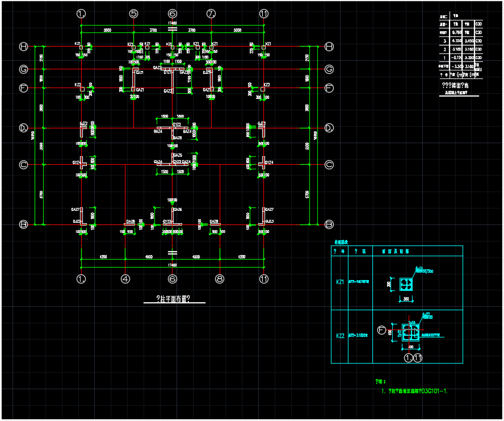504x421 pixels.
Task: Click the '3.450' storey height cell
Action: point(469,41)
